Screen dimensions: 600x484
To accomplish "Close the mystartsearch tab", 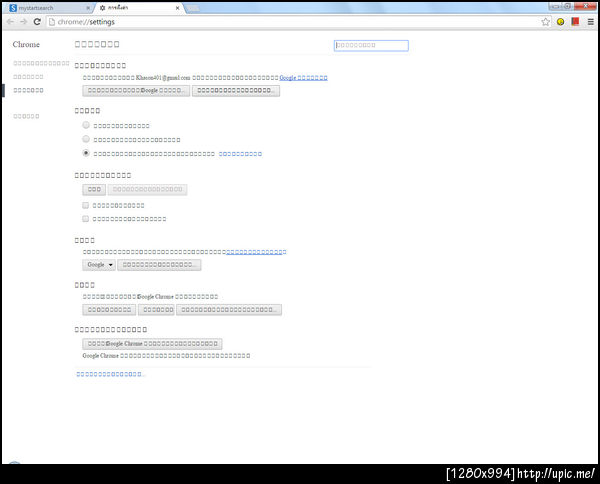I will [x=88, y=8].
